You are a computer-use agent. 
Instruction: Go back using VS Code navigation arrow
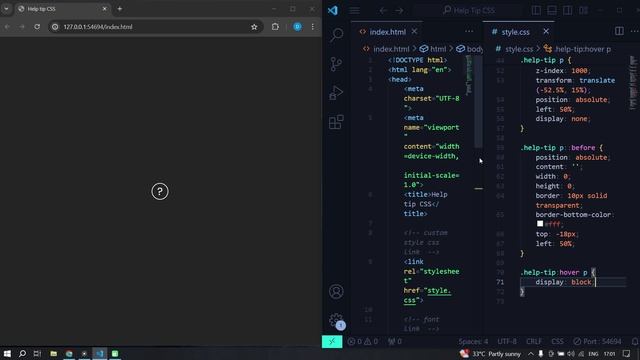(383, 11)
